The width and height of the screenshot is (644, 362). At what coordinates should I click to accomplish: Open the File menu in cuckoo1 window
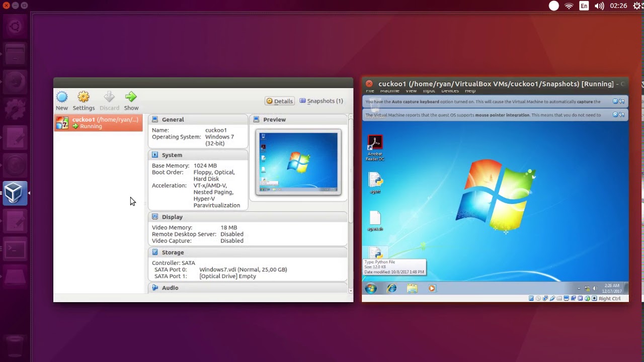[370, 91]
